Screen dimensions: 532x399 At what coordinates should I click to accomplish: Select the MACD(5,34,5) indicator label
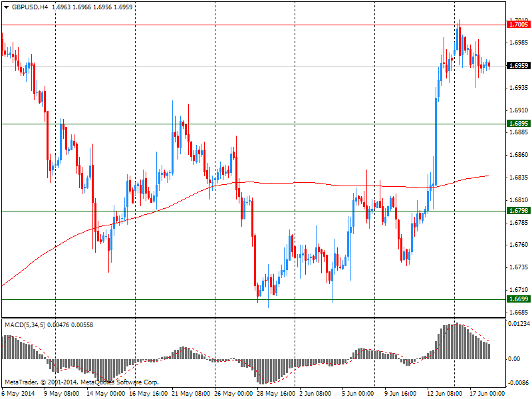coord(25,325)
